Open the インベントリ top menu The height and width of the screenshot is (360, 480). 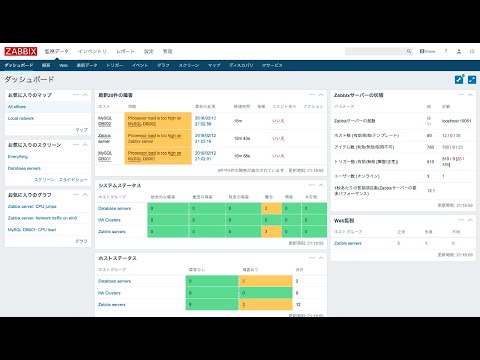92,51
